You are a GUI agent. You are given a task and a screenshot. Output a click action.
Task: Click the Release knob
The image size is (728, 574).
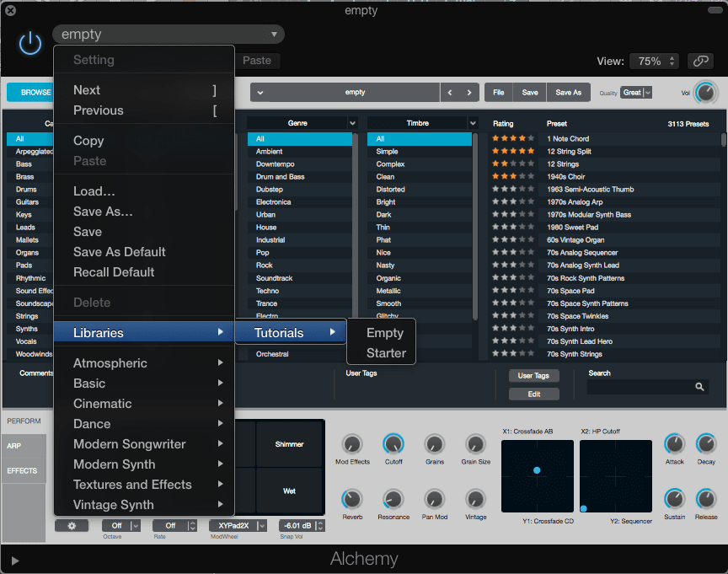(706, 499)
